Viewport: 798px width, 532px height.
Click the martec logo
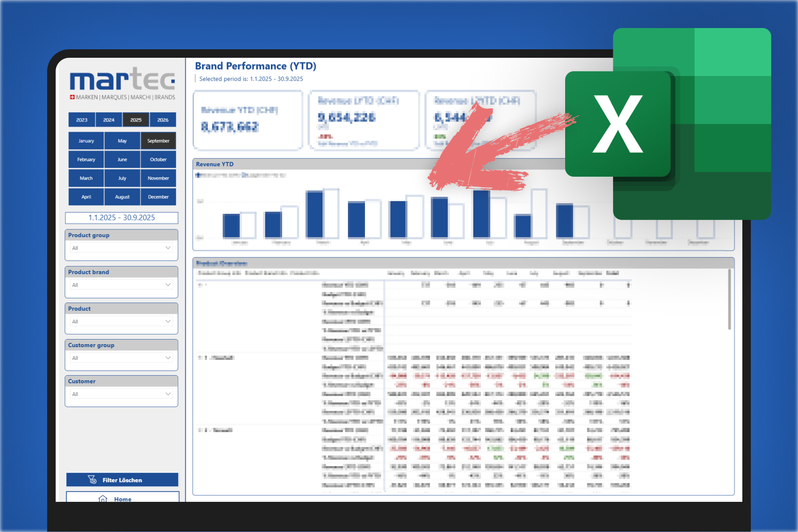[122, 84]
